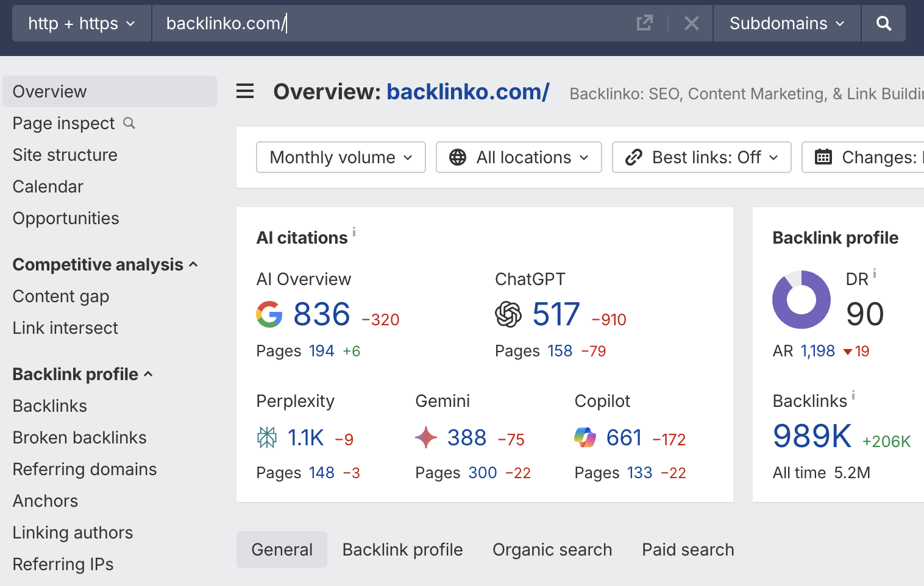
Task: Open URL in new tab icon
Action: [x=644, y=24]
